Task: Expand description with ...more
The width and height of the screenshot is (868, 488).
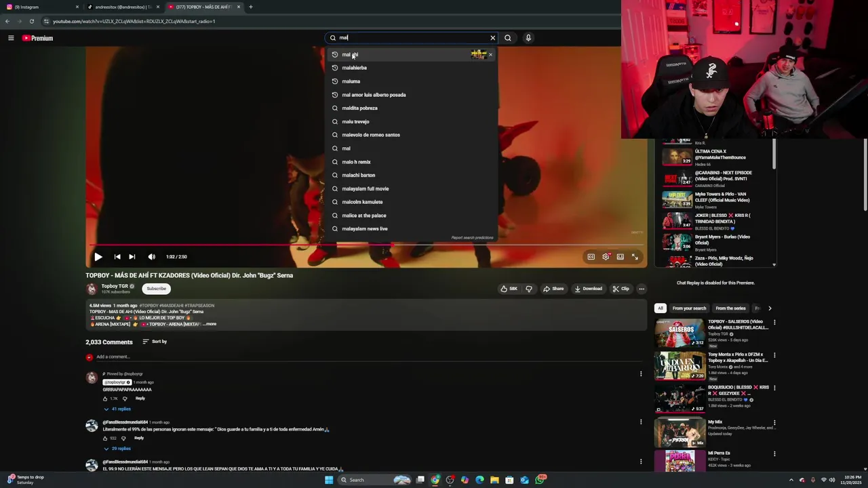Action: pyautogui.click(x=210, y=324)
